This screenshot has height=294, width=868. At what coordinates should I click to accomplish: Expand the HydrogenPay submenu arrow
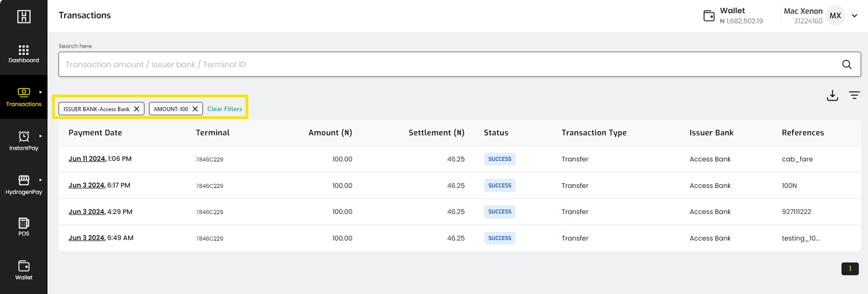(x=40, y=180)
